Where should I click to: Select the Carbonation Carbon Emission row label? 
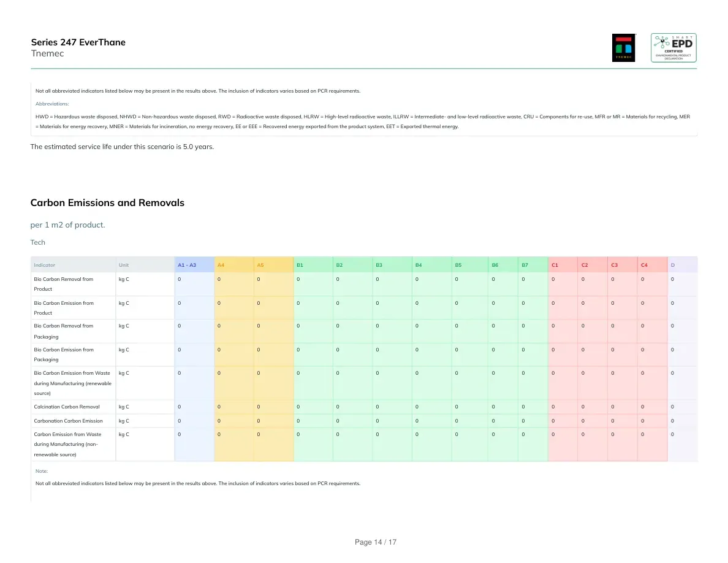click(68, 421)
